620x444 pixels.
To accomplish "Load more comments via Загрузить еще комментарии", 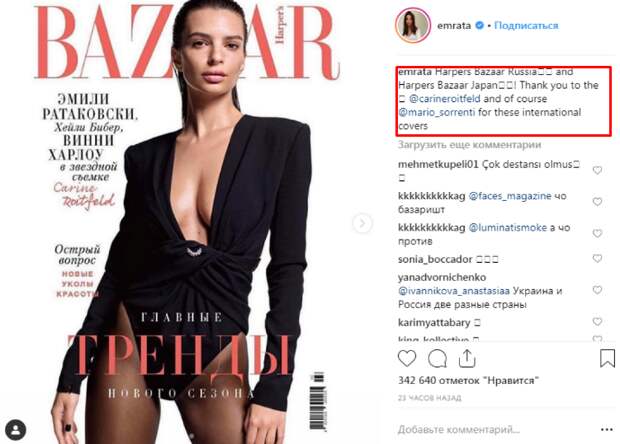I will tap(469, 145).
